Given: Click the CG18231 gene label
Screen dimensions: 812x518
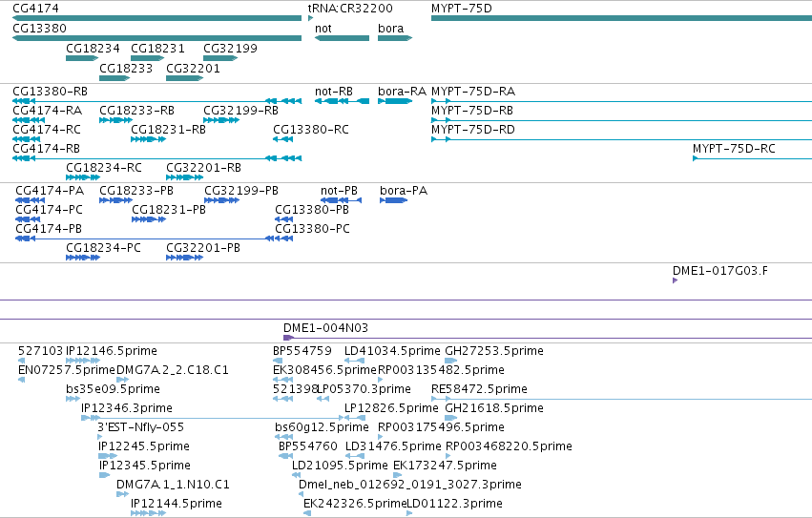Looking at the screenshot, I should coord(158,48).
